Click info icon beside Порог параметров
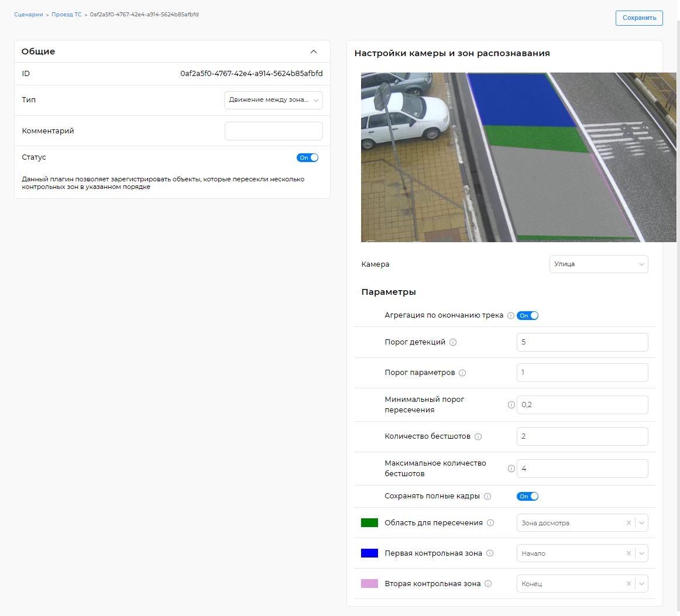Image resolution: width=680 pixels, height=616 pixels. click(x=462, y=373)
